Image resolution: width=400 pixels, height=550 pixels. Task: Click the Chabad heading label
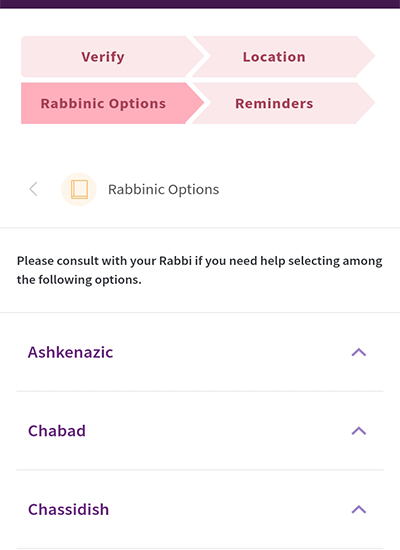pos(57,431)
